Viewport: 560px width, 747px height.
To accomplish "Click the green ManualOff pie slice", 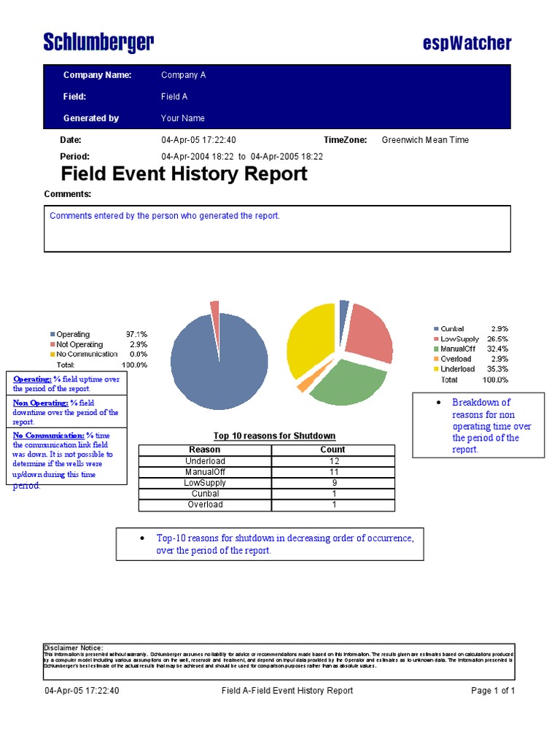I will pyautogui.click(x=350, y=384).
